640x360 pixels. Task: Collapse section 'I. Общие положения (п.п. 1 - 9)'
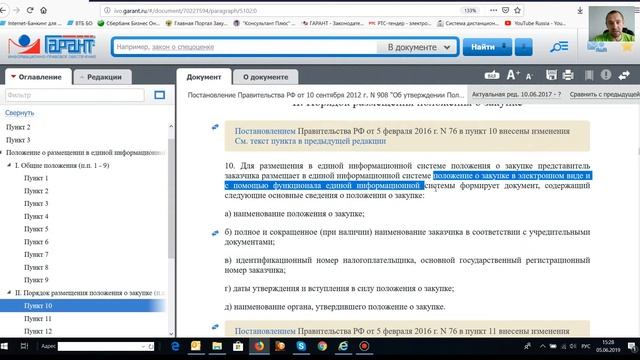point(9,165)
